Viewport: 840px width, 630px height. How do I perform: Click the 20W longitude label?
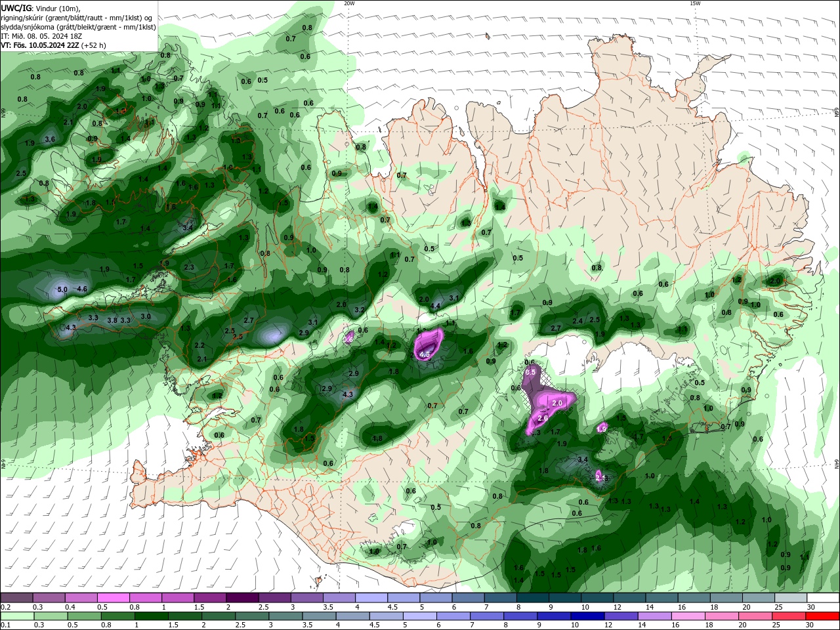349,3
